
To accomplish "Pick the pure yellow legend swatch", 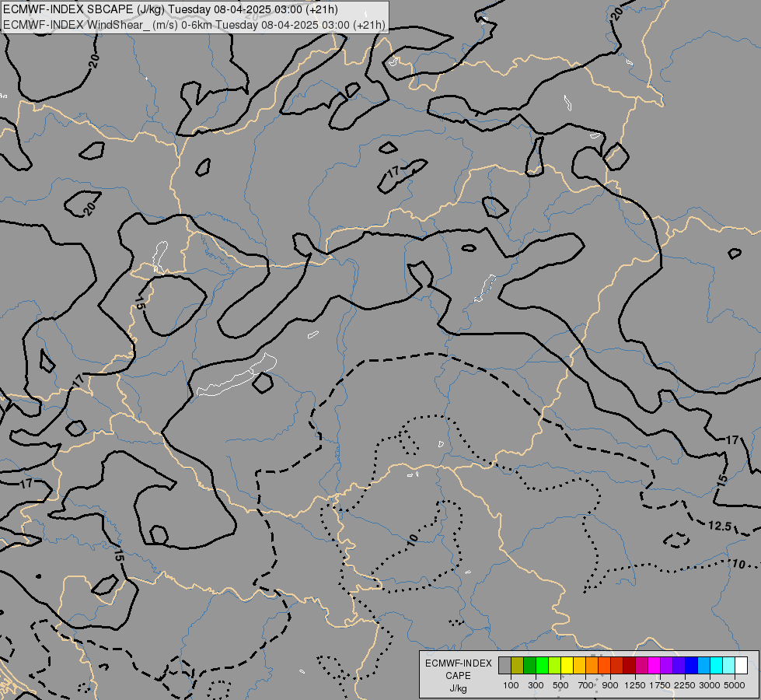I will [x=567, y=665].
